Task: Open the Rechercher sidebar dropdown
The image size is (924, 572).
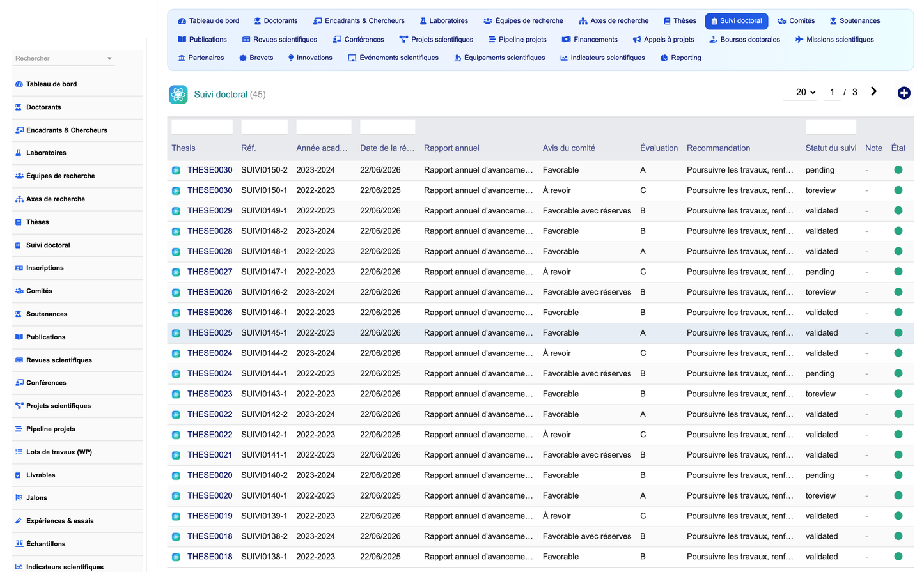Action: 63,59
